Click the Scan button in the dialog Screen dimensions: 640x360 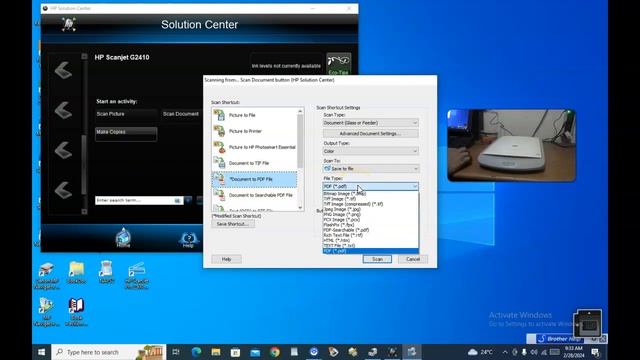[377, 259]
